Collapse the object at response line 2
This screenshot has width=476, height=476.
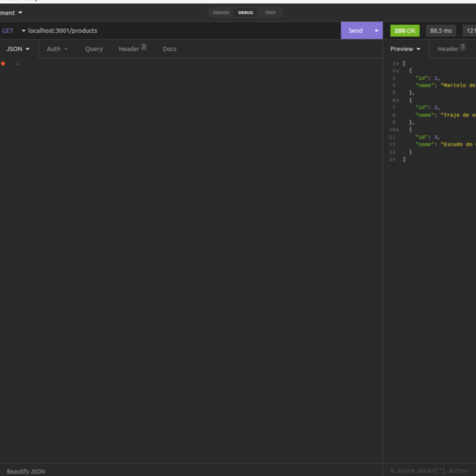pyautogui.click(x=397, y=71)
